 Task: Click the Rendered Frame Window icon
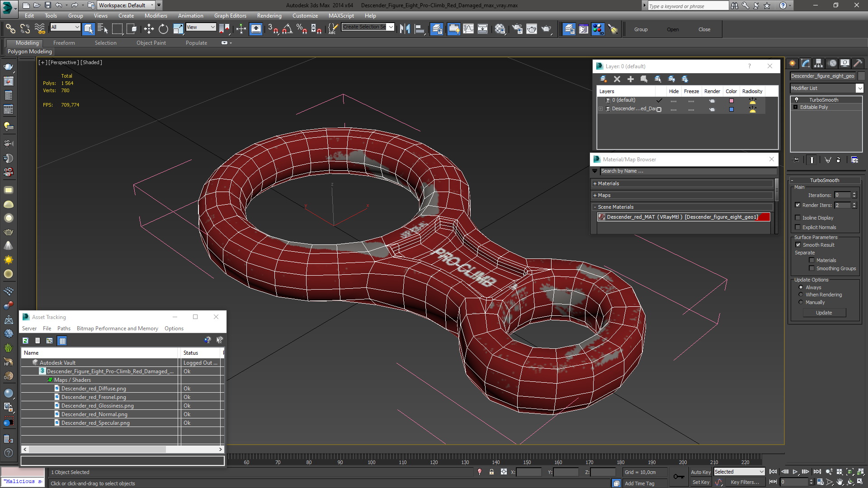(532, 29)
